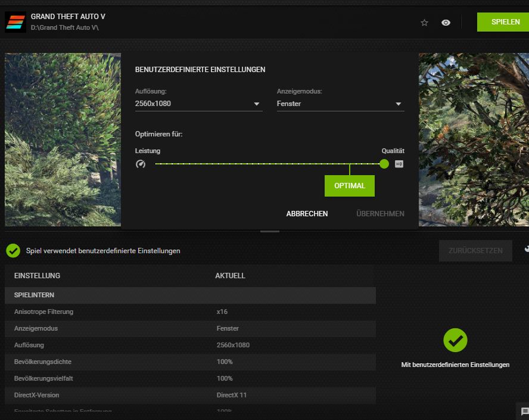Click the Grand Theft Auto V game icon

pyautogui.click(x=15, y=22)
